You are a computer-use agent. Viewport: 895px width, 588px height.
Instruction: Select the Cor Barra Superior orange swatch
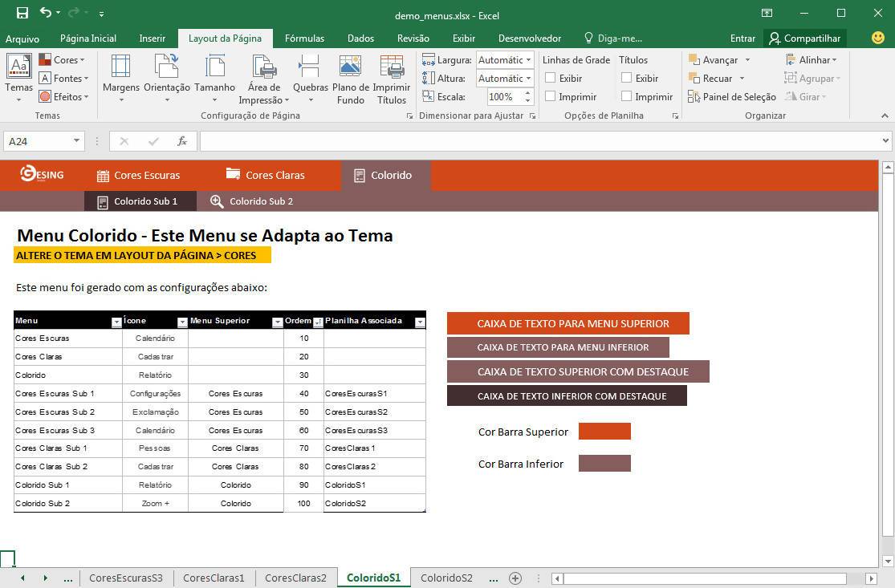point(604,432)
